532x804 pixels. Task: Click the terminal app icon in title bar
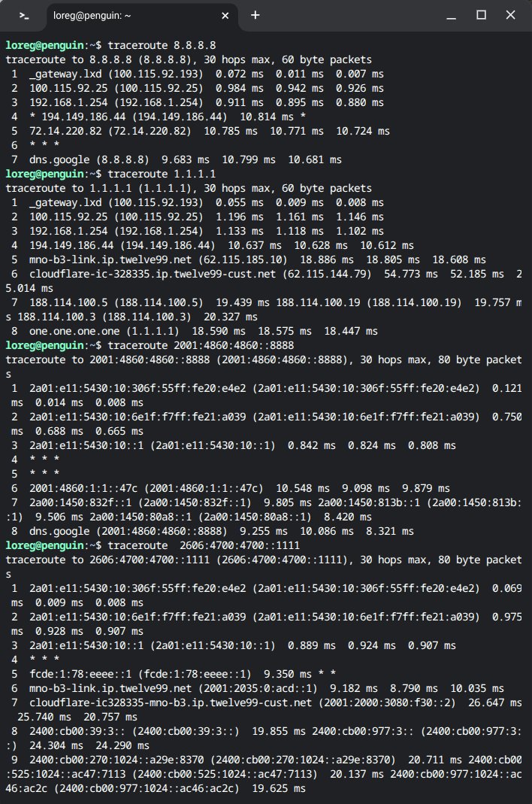click(x=24, y=15)
